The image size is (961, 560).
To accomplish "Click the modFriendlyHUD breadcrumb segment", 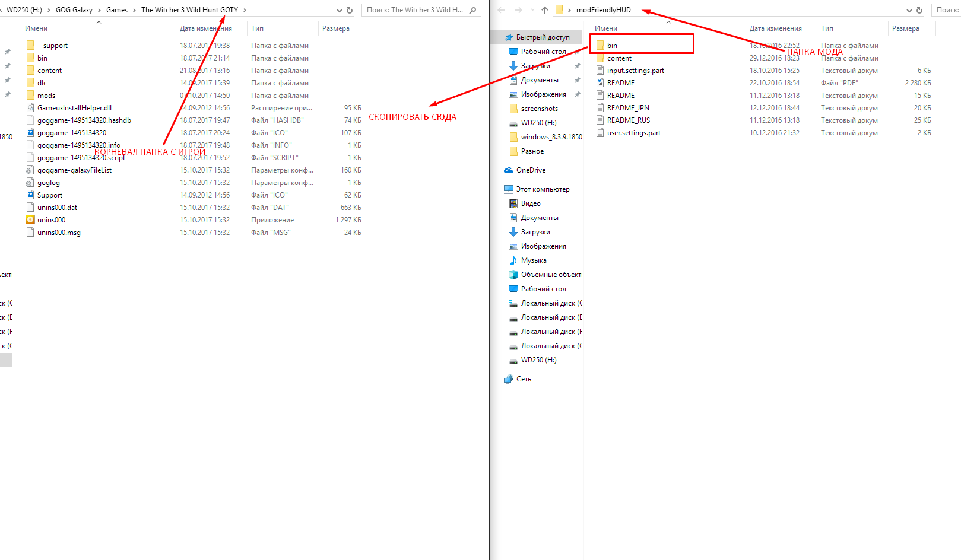I will [603, 10].
